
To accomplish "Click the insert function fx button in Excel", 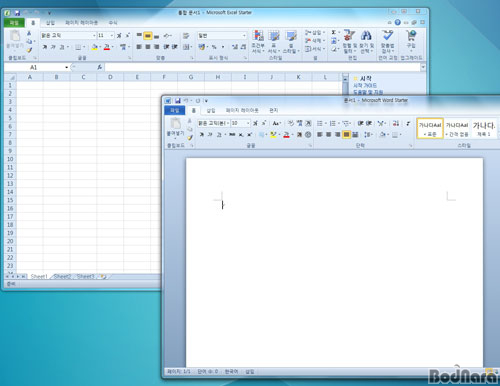I will tap(99, 67).
